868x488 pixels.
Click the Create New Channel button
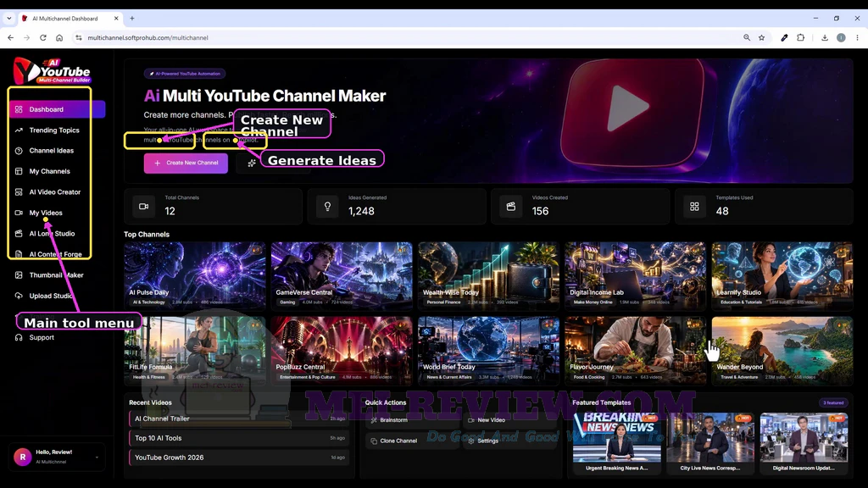pos(186,164)
